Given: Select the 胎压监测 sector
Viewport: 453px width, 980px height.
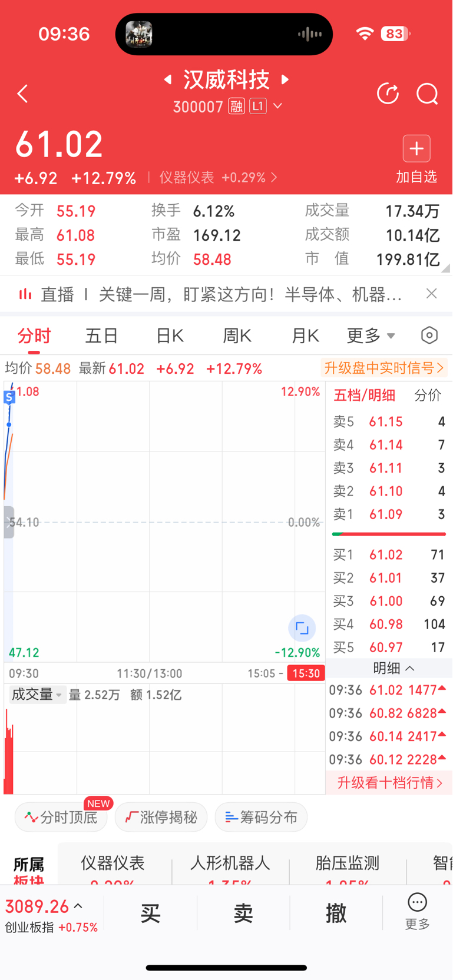Looking at the screenshot, I should (x=348, y=863).
